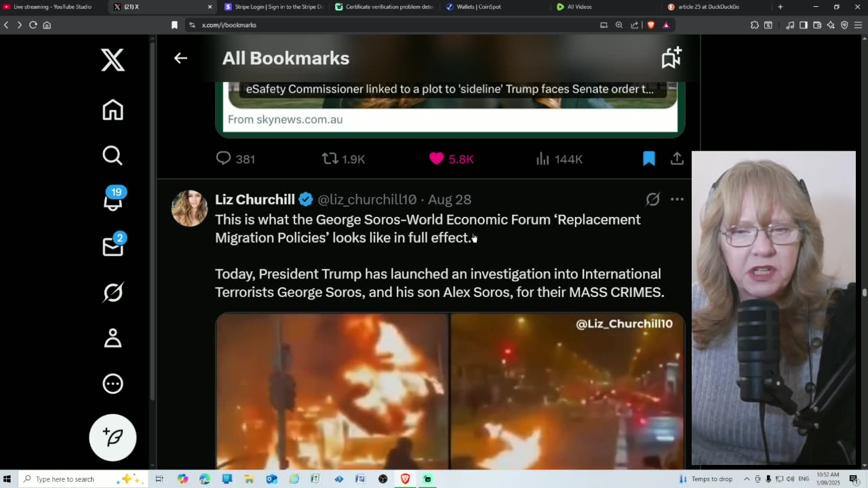Open bookmark folders add icon in header

click(671, 58)
